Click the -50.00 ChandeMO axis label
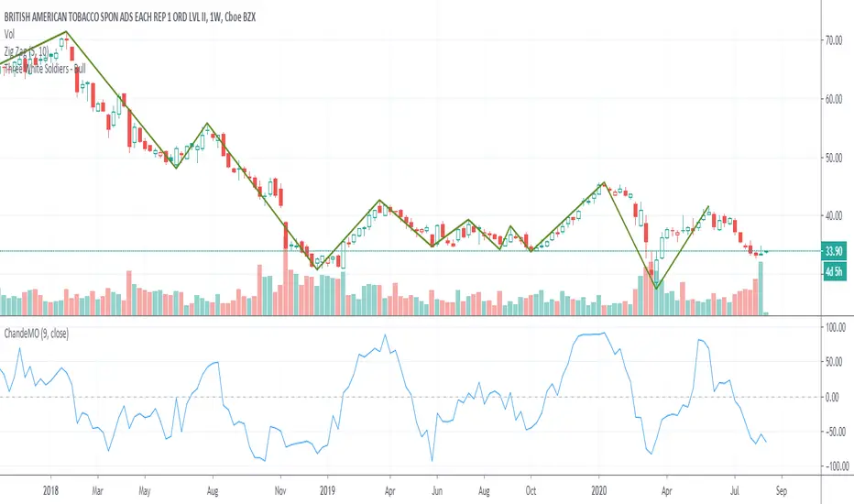The image size is (854, 504). coord(835,432)
